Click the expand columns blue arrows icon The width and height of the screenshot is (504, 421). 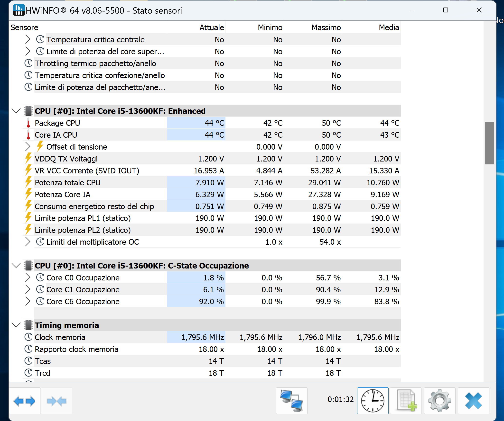tap(24, 401)
